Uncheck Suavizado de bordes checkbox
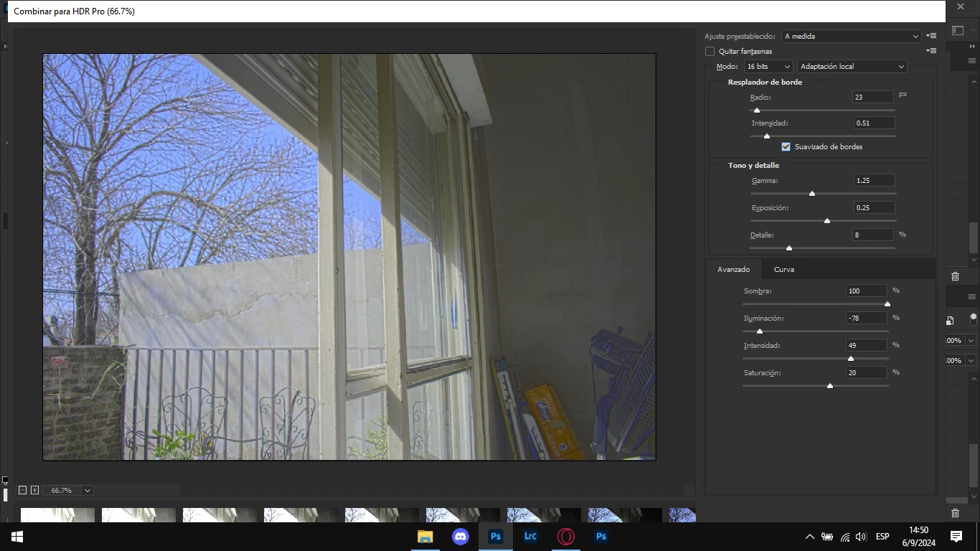 (x=786, y=146)
